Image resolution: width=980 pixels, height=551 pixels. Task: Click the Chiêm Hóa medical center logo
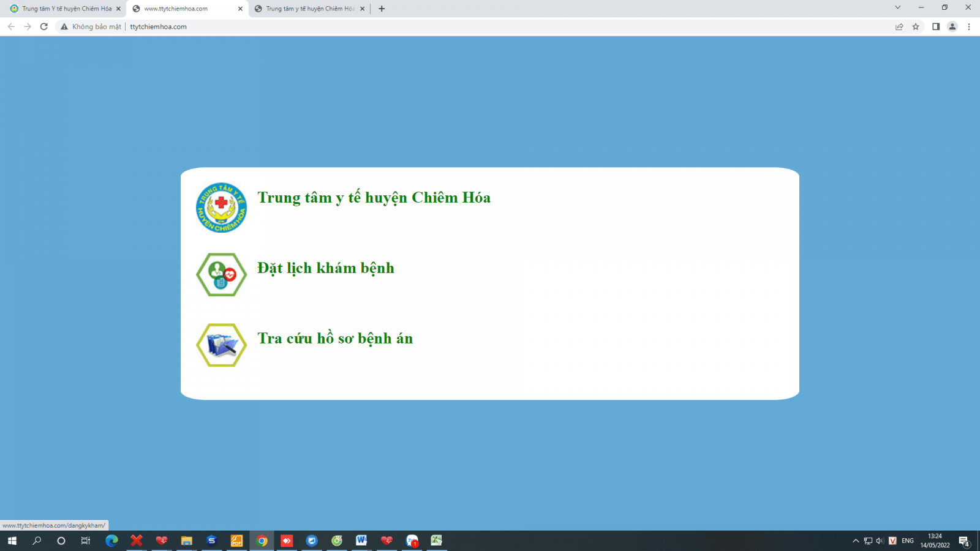[x=221, y=208]
